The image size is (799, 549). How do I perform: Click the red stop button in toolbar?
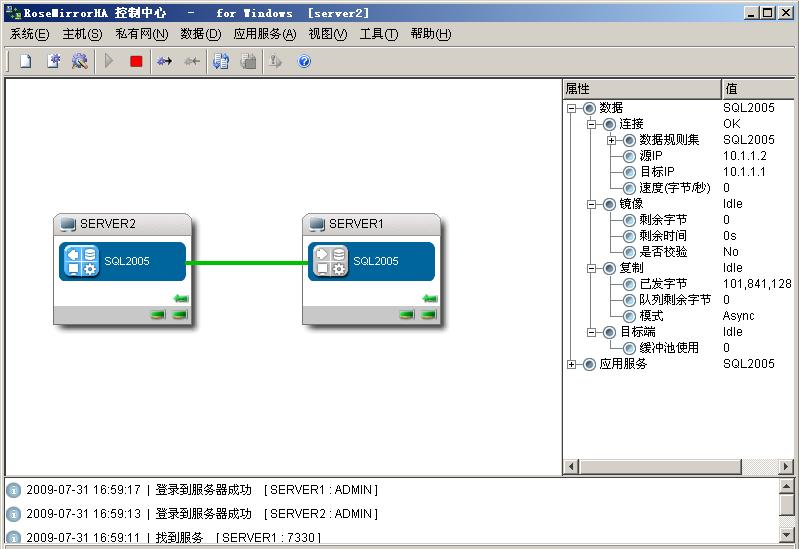pos(136,61)
